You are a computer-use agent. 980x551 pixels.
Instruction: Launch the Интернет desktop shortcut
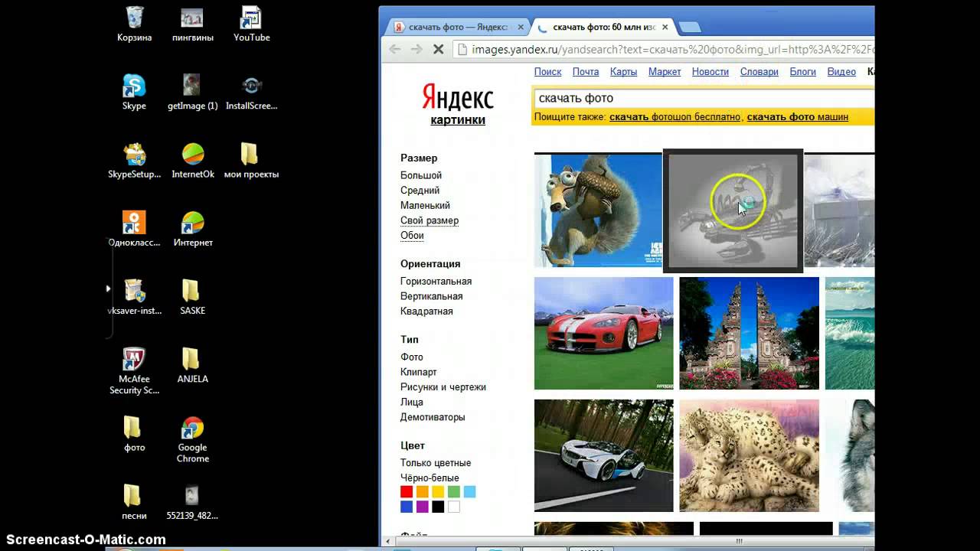[192, 229]
